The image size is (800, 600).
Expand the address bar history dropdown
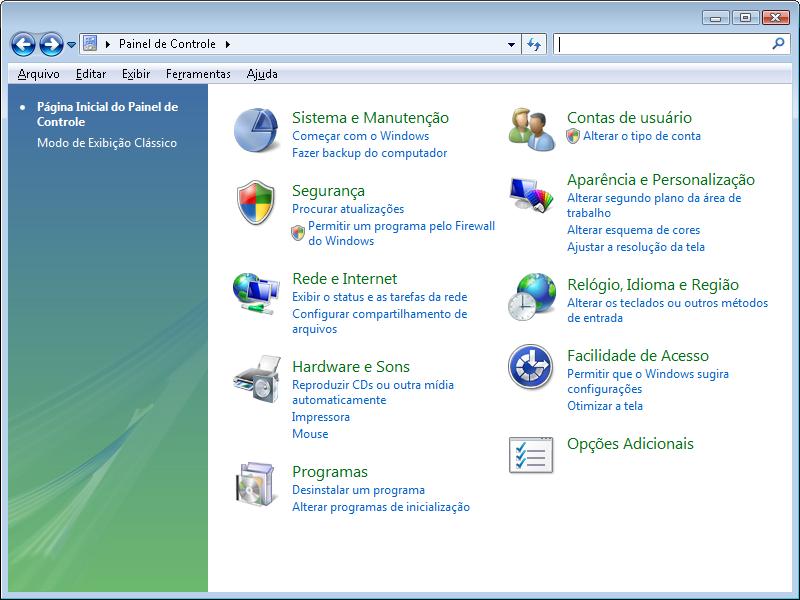point(511,44)
